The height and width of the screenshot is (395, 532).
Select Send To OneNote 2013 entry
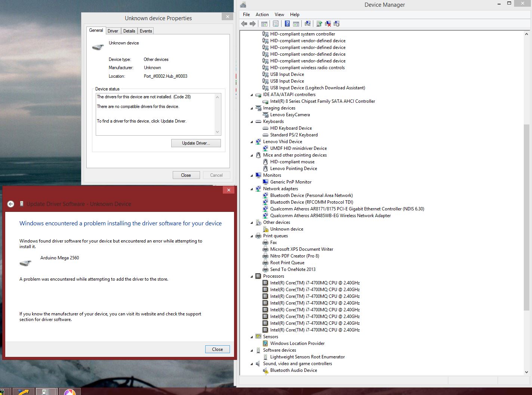click(x=293, y=269)
